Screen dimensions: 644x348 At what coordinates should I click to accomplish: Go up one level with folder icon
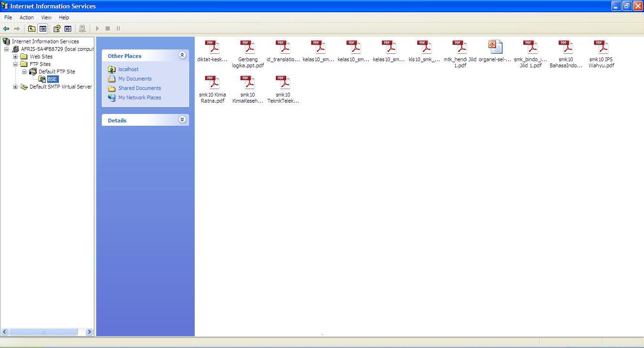click(32, 29)
